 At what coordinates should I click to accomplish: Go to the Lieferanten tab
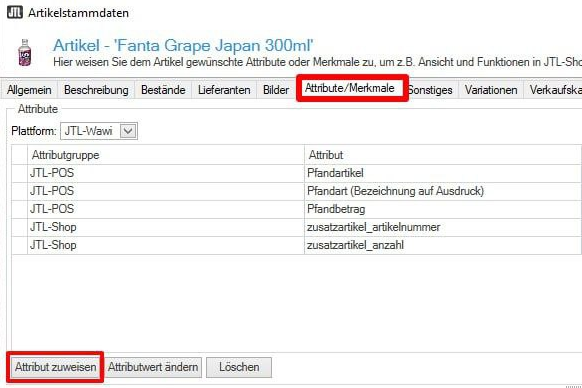click(224, 90)
